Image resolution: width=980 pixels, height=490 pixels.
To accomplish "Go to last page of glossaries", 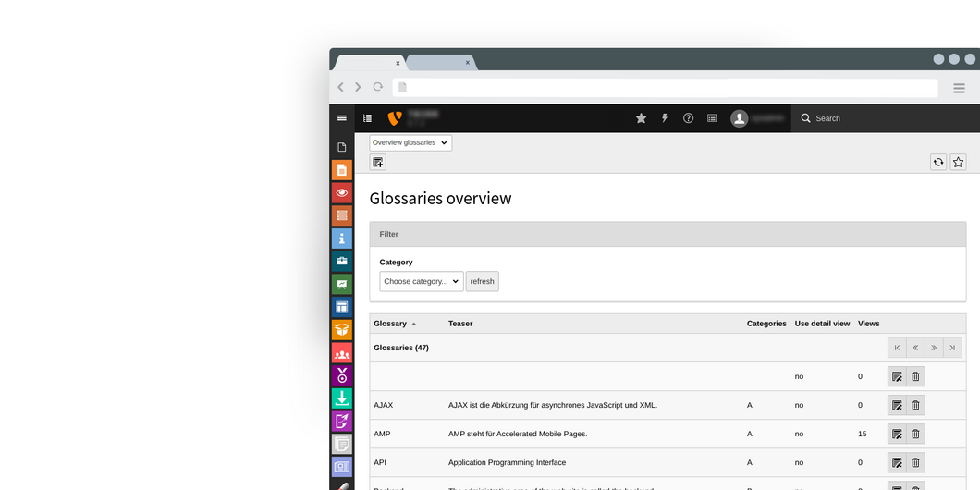I will coord(952,348).
